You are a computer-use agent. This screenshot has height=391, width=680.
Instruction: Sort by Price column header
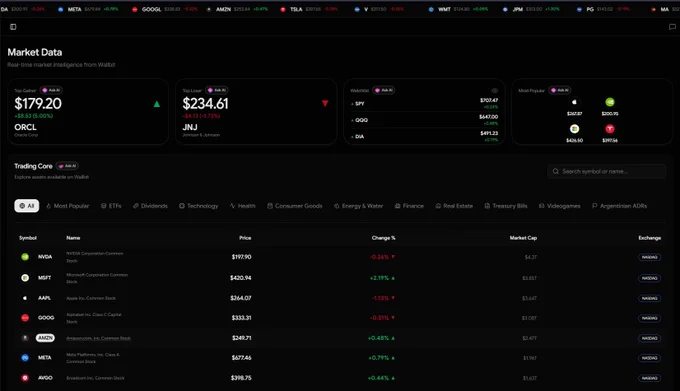[245, 238]
